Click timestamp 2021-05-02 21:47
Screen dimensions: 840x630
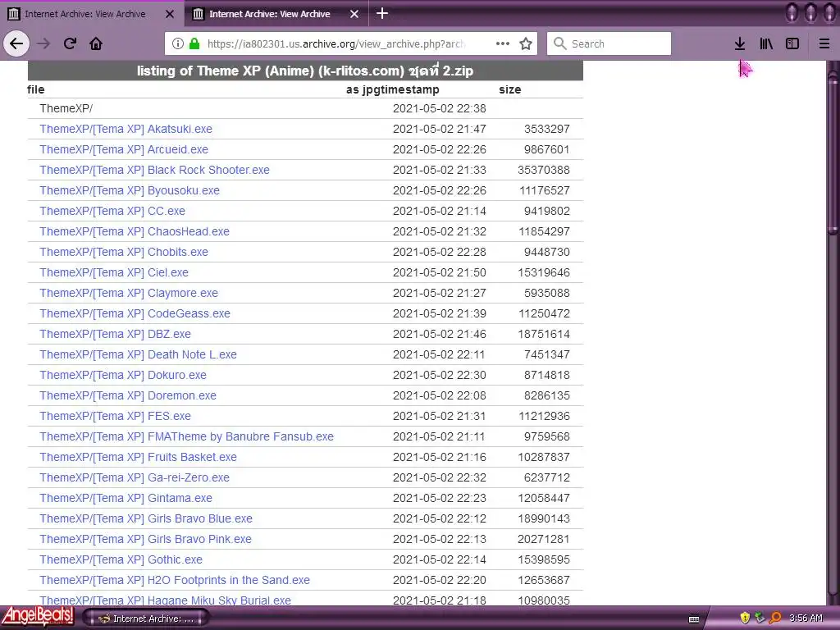pyautogui.click(x=440, y=129)
